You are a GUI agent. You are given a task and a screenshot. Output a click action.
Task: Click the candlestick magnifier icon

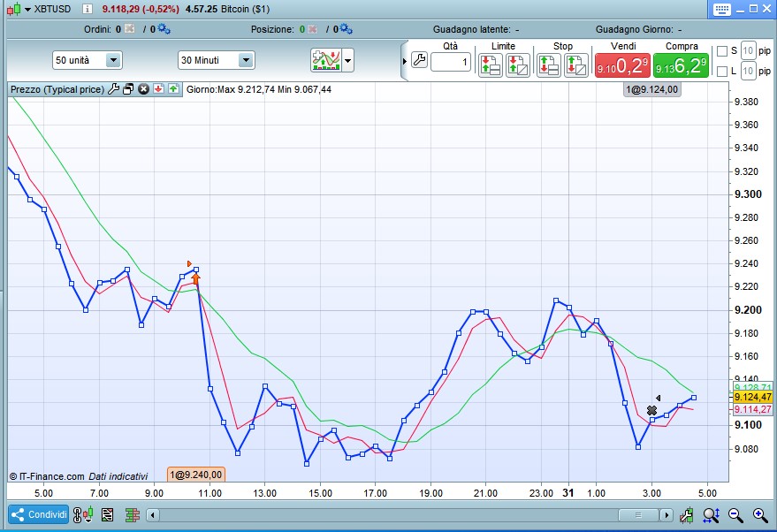[686, 515]
